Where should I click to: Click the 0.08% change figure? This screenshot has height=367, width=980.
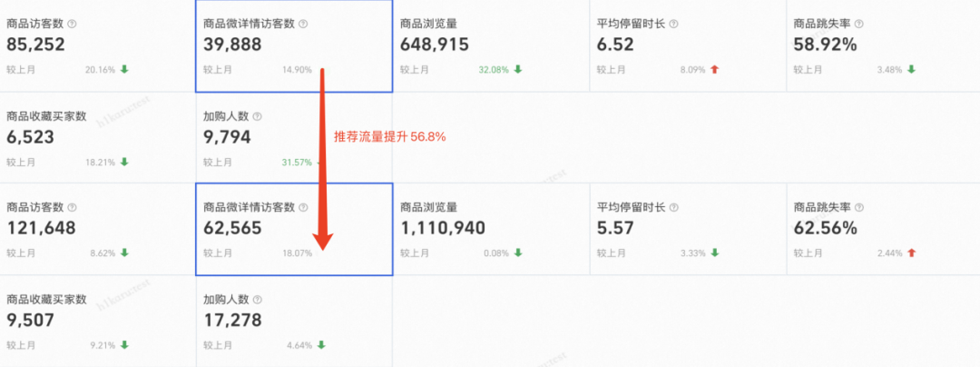pyautogui.click(x=496, y=253)
